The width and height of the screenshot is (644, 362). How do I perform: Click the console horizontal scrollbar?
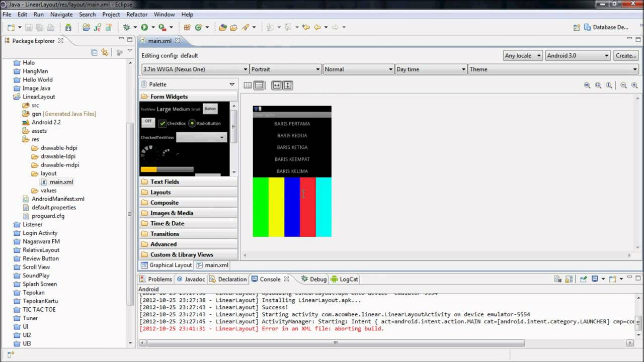[335, 343]
